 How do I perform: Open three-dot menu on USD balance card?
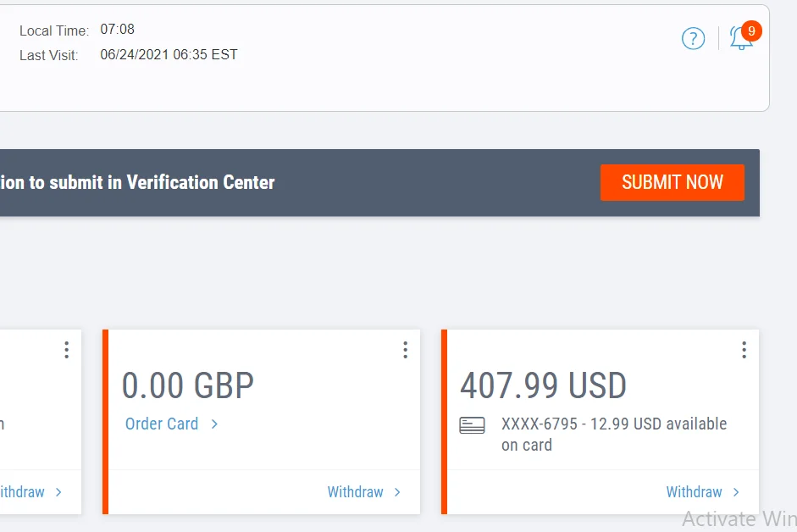coord(744,350)
